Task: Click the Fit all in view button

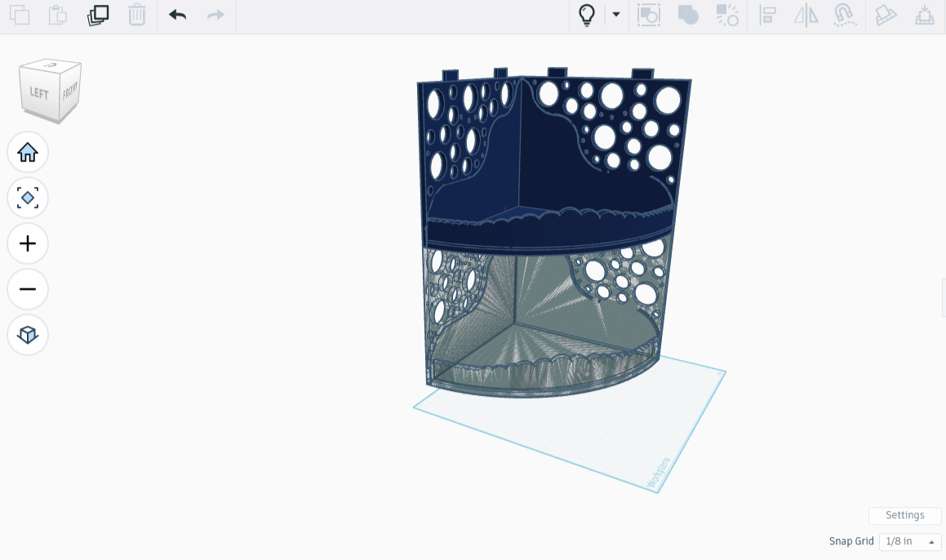Action: pos(28,198)
